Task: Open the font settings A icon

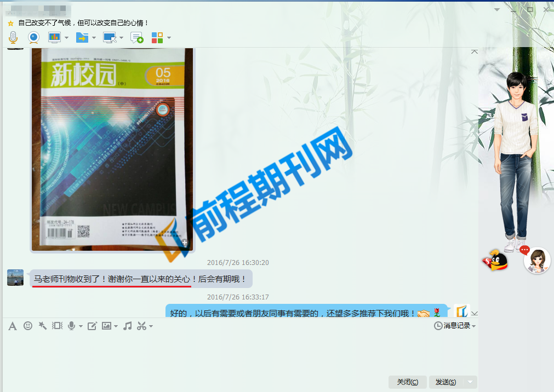Action: tap(13, 326)
